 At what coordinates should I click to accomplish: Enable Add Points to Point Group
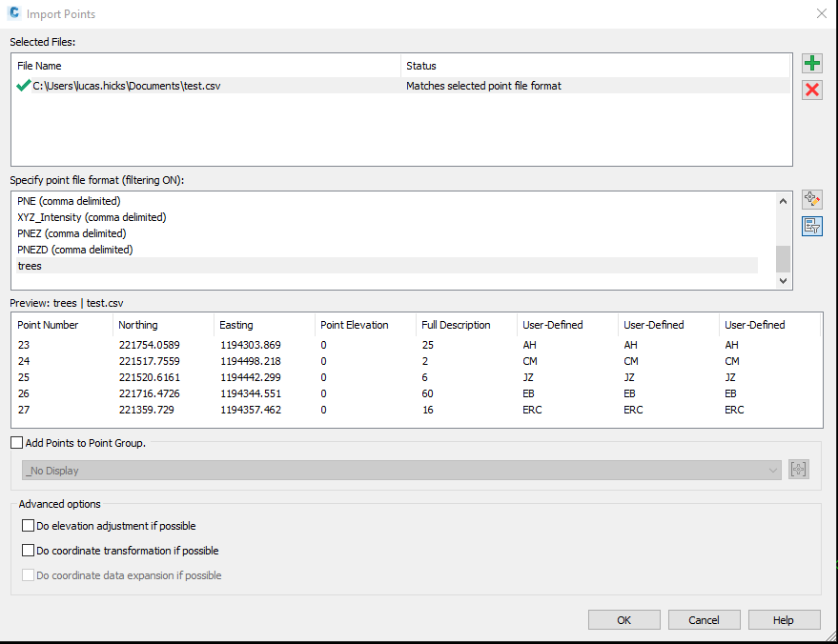(x=15, y=443)
